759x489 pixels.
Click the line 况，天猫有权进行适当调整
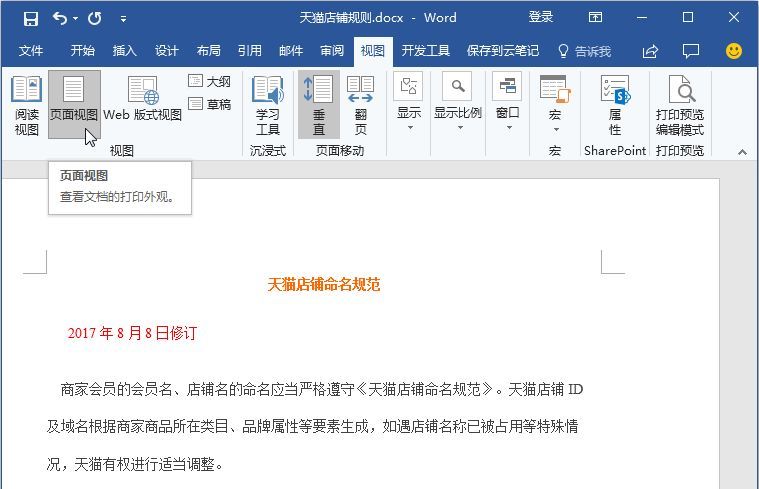point(136,464)
